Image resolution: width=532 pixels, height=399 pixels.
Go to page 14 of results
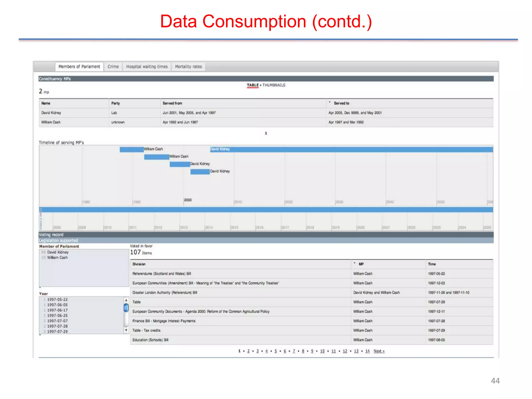(x=368, y=351)
